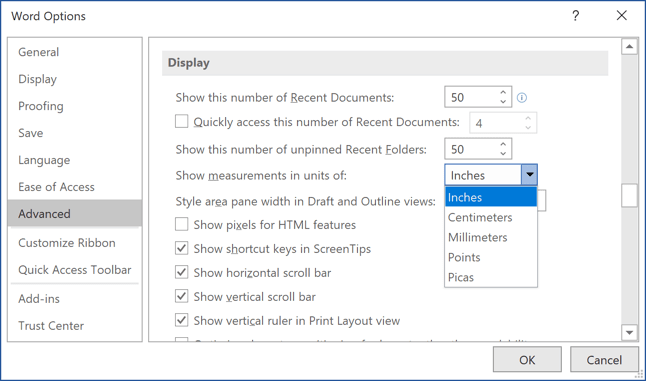This screenshot has height=381, width=646.
Task: Pick Picas from the units list
Action: [x=491, y=277]
